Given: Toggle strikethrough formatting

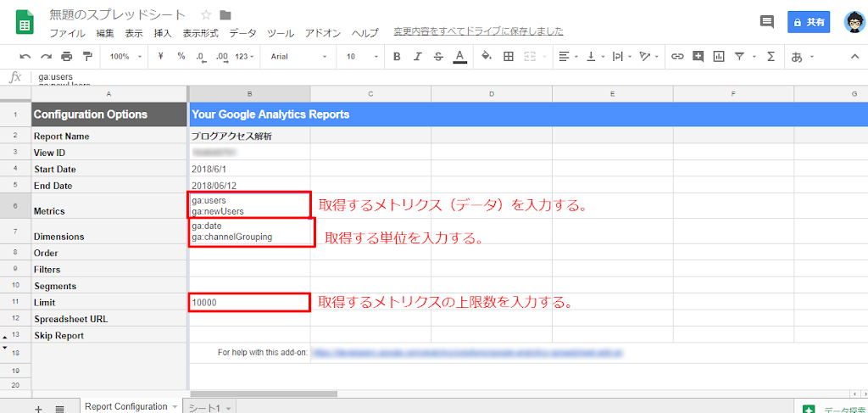Looking at the screenshot, I should point(438,57).
